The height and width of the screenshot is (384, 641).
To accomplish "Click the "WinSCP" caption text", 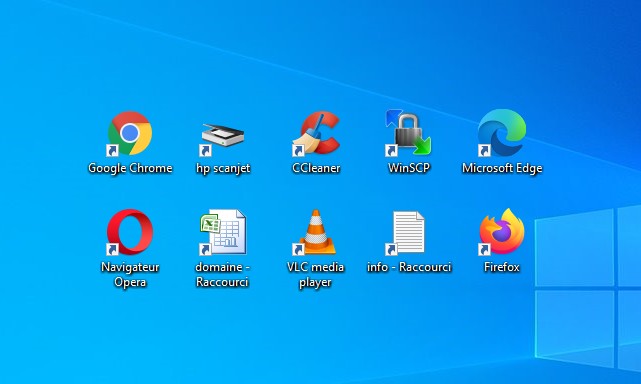I will [409, 168].
